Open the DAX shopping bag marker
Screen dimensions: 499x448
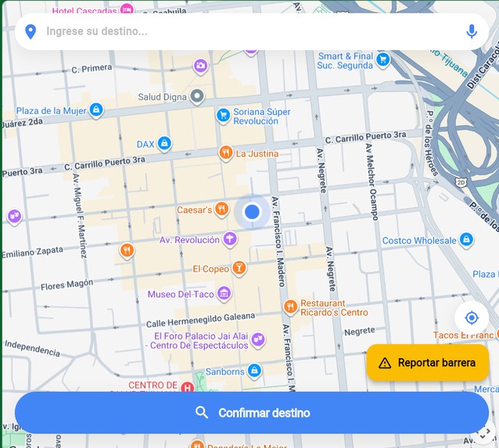coord(164,144)
